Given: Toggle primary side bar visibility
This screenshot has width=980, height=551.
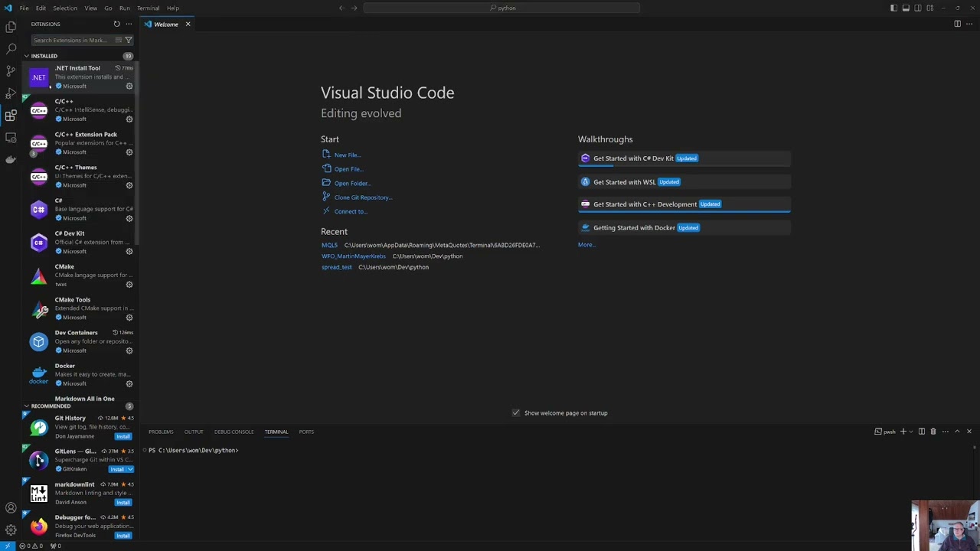Looking at the screenshot, I should point(893,8).
